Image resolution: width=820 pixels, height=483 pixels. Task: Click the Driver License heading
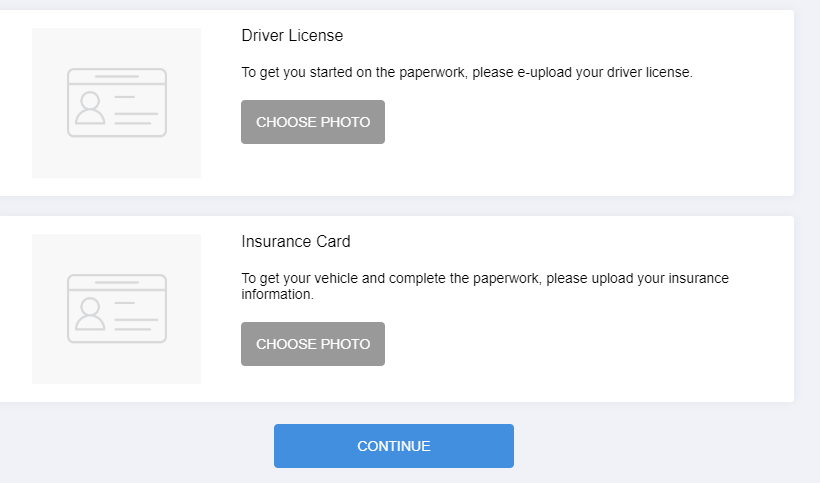coord(292,36)
